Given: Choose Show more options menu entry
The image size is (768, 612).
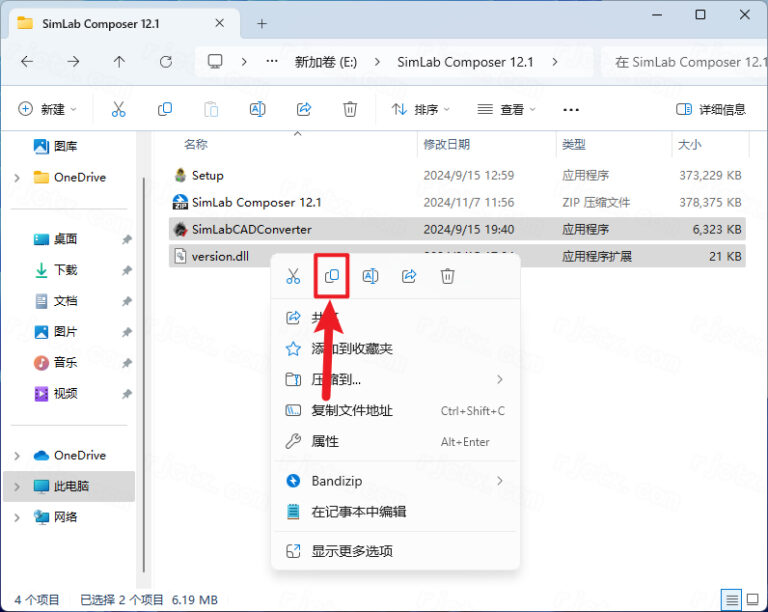Looking at the screenshot, I should click(x=351, y=550).
